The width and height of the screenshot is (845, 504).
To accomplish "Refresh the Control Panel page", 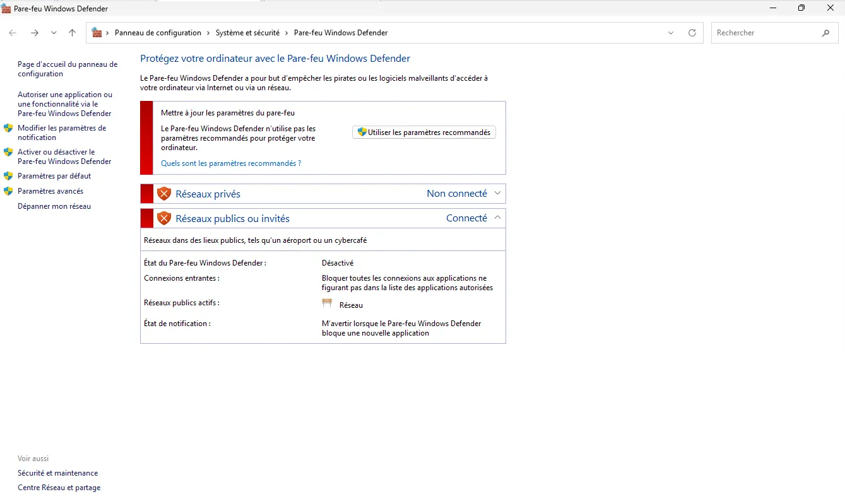I will (692, 33).
